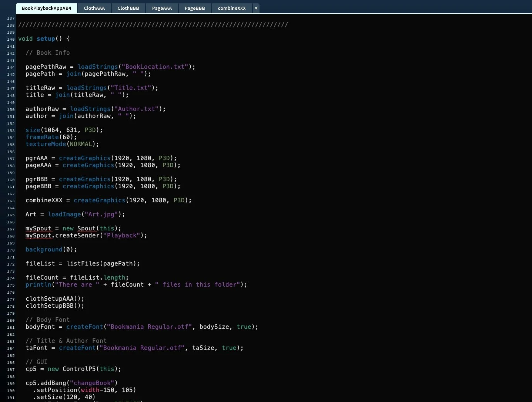
Task: Click the slash divider comment line
Action: click(153, 24)
